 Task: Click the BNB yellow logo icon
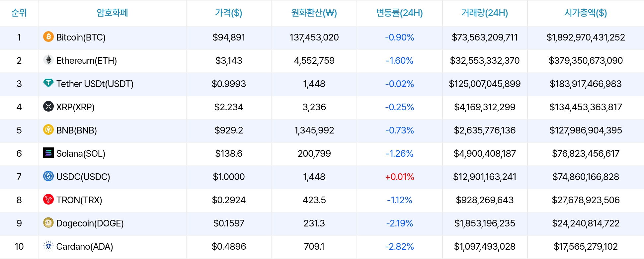pyautogui.click(x=48, y=129)
